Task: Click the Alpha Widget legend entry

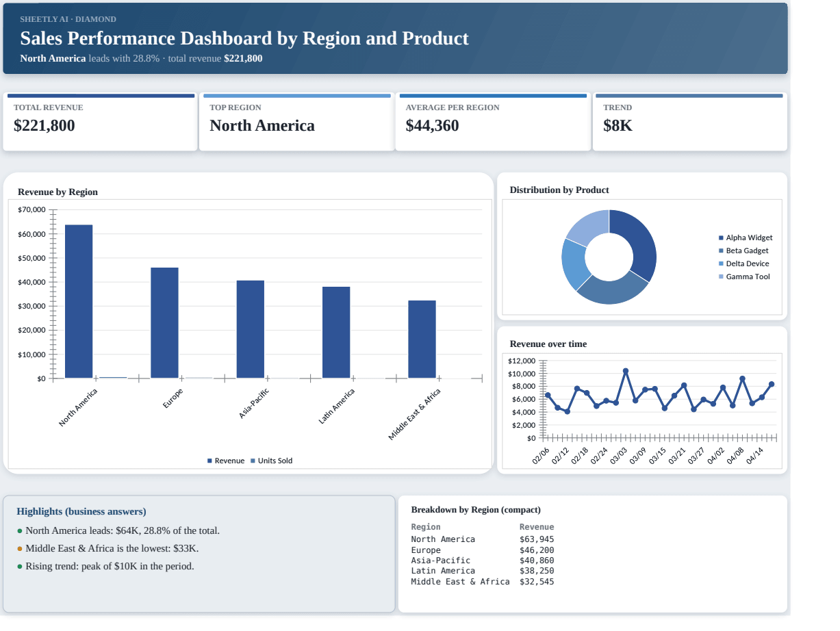Action: pyautogui.click(x=745, y=237)
